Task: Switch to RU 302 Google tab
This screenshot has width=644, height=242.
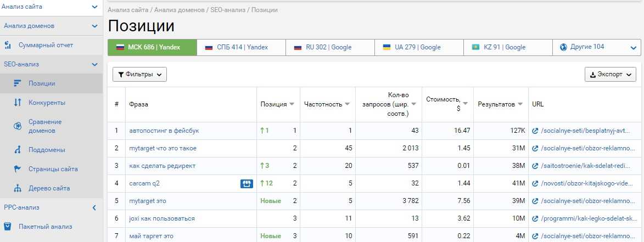Action: pos(330,47)
